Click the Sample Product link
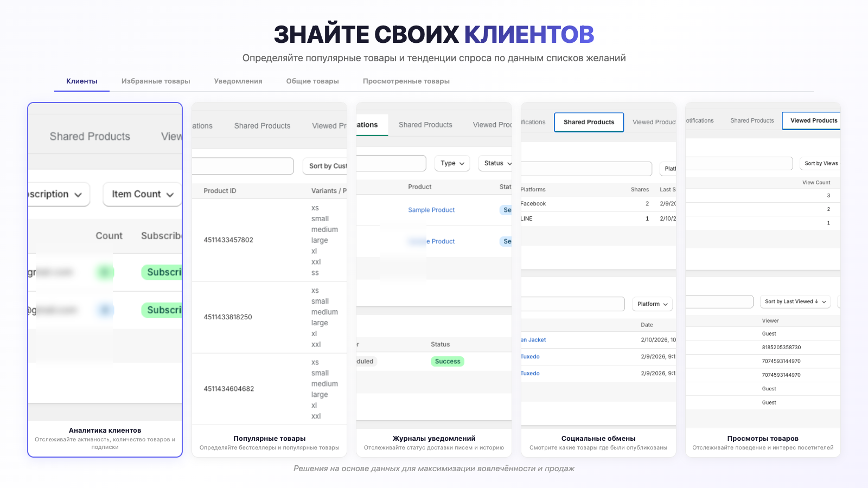The image size is (868, 488). (x=431, y=210)
